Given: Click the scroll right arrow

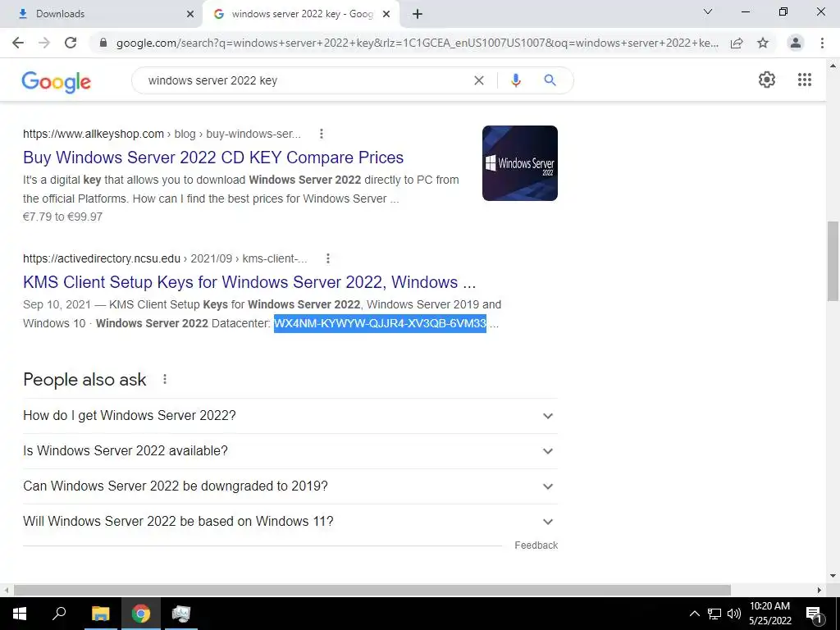Looking at the screenshot, I should 819,590.
